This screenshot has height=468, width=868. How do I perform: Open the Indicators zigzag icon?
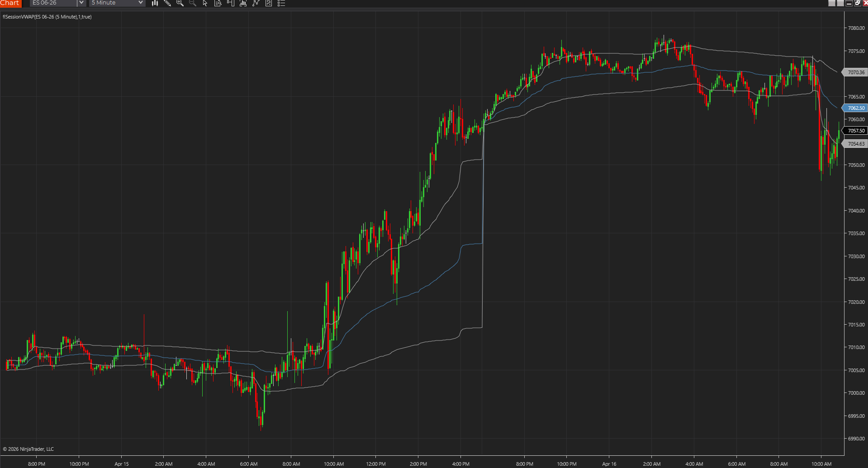coord(256,3)
